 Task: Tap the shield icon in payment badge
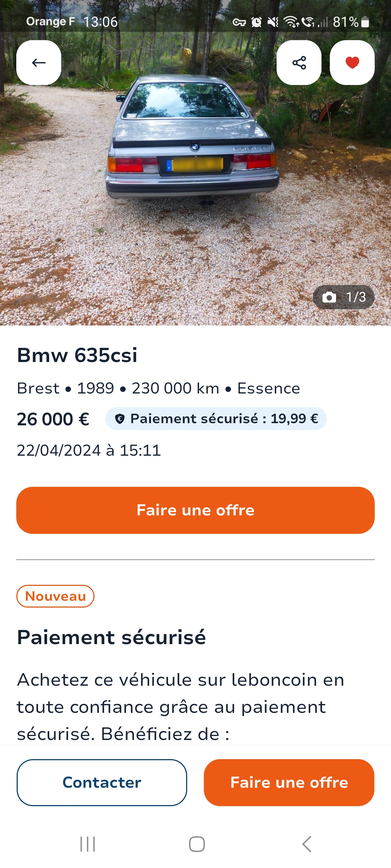(x=119, y=419)
